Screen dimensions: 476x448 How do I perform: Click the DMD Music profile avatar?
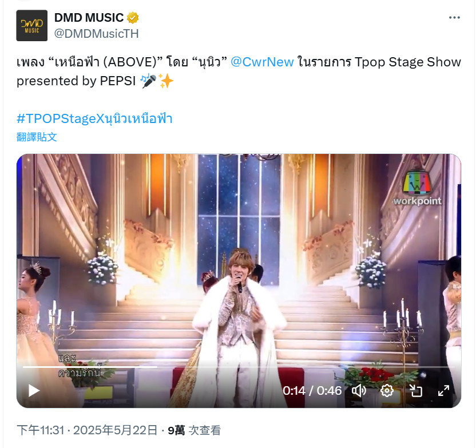tap(32, 26)
